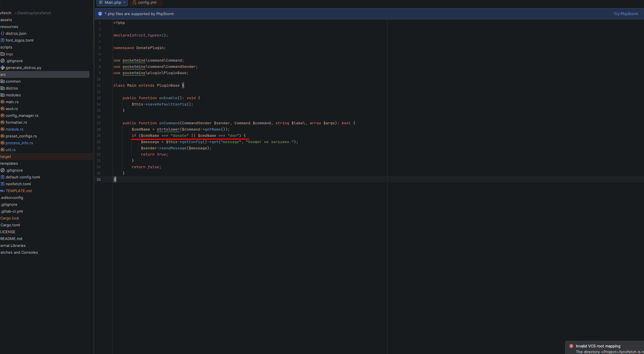This screenshot has height=354, width=644.
Task: Click the Markdown icon next to TEMPLATE.md
Action: tap(3, 191)
